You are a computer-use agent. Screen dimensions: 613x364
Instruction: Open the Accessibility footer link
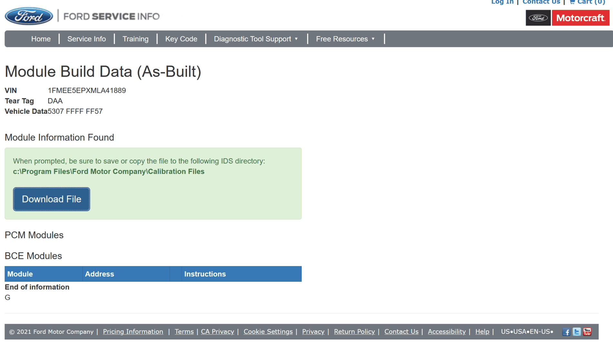pos(447,332)
